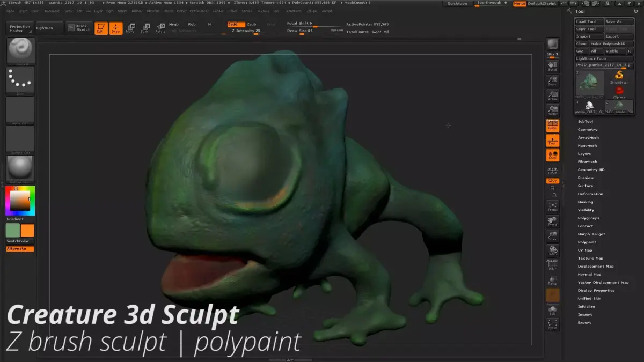Click the QuickSave button
644x362 pixels.
pyautogui.click(x=457, y=4)
